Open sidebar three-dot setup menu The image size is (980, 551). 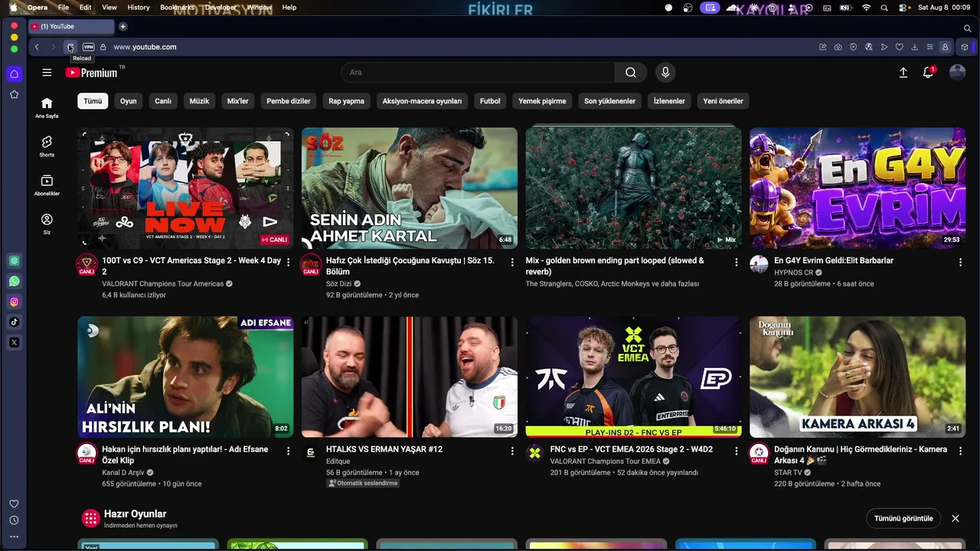(x=14, y=537)
